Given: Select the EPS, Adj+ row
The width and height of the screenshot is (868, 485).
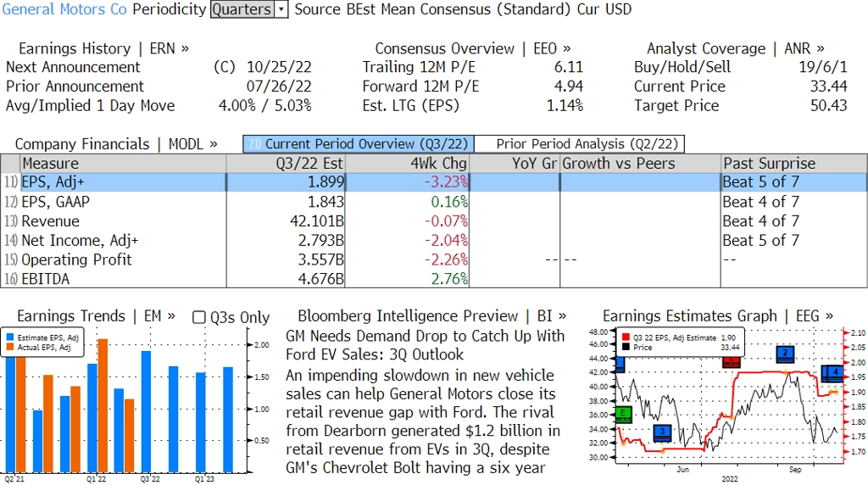Looking at the screenshot, I should coord(434,182).
